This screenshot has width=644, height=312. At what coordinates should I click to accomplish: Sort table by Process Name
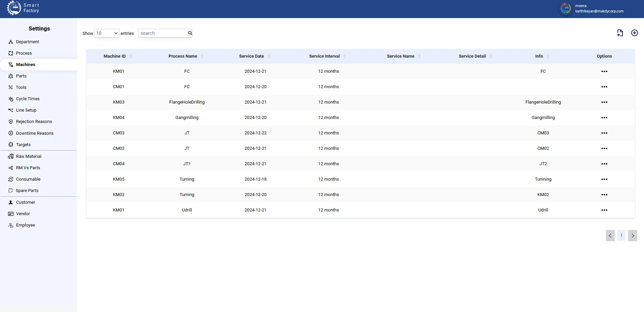pos(202,56)
